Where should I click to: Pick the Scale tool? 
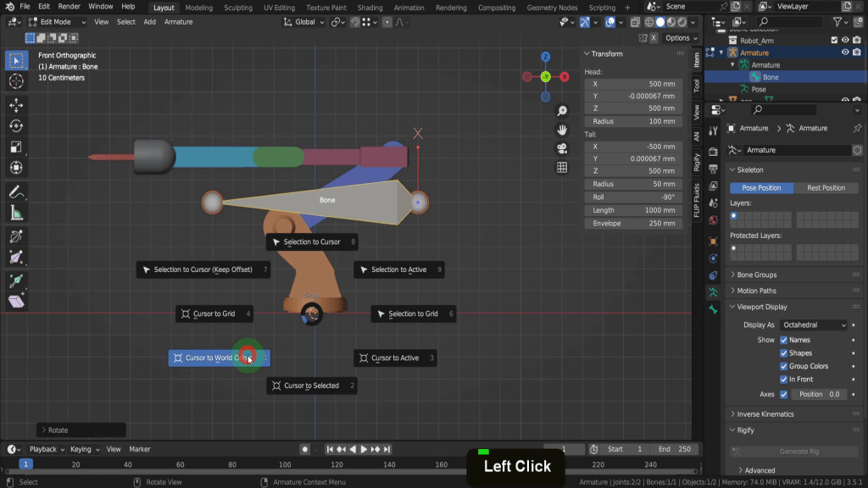tap(16, 147)
